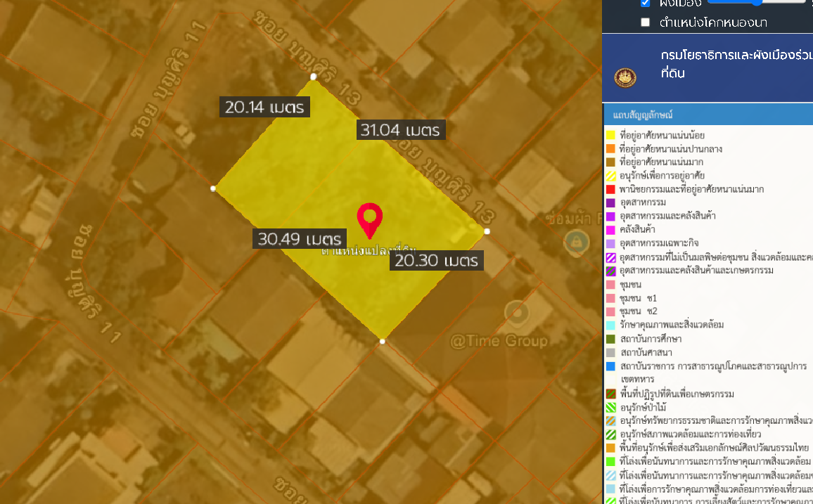Click the legend text อุตสาหกรรมและคลังสินค้า

point(668,216)
